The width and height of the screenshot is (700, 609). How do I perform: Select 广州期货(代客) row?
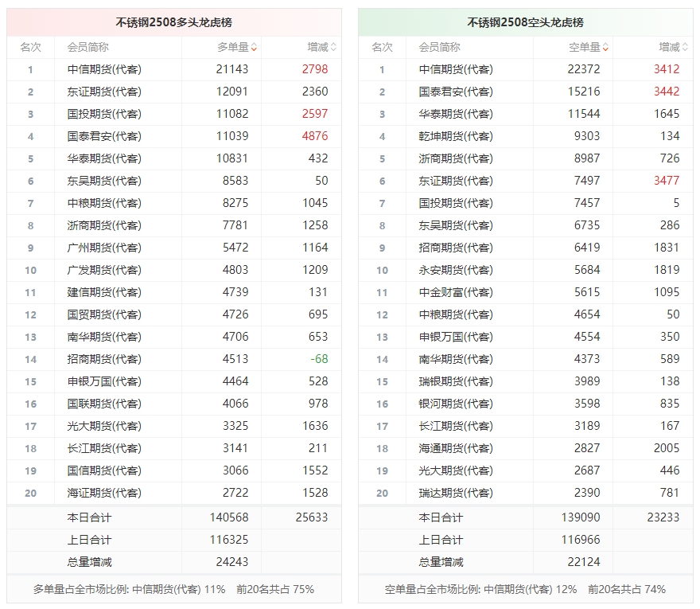pos(174,248)
